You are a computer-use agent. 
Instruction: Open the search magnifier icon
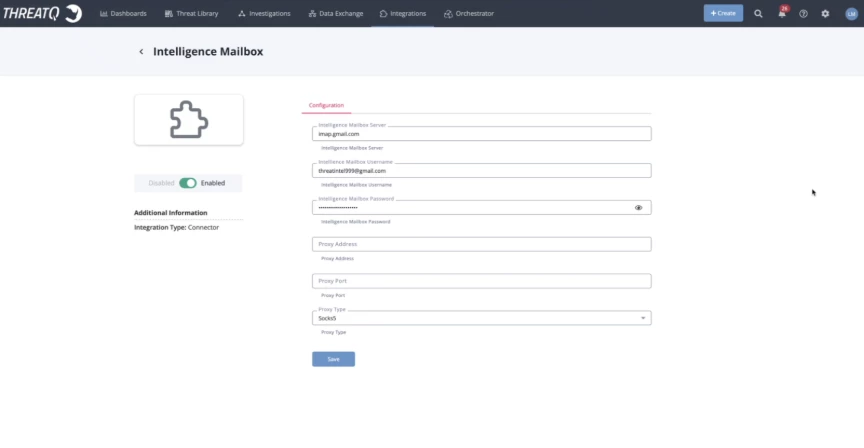[x=758, y=14]
